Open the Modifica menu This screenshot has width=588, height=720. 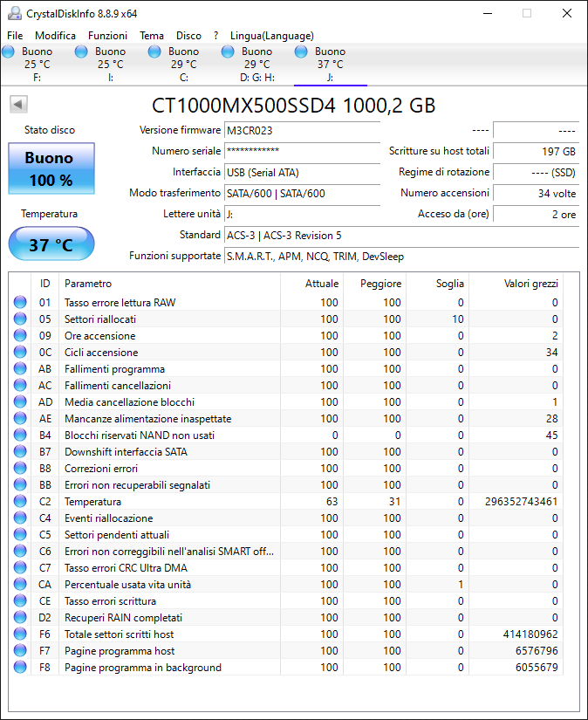(55, 36)
